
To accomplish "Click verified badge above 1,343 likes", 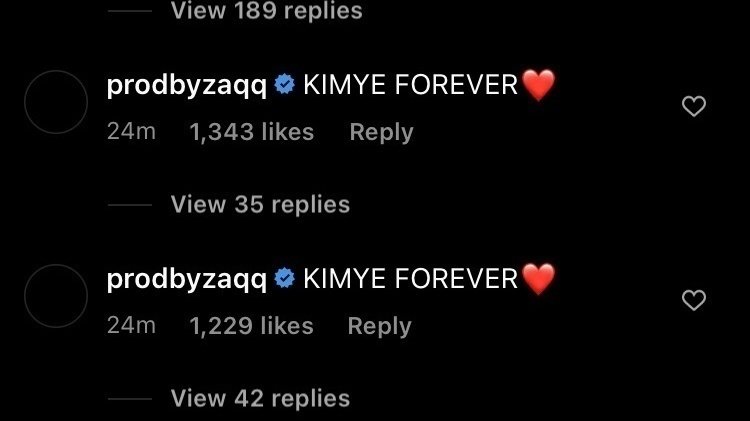I will (285, 84).
